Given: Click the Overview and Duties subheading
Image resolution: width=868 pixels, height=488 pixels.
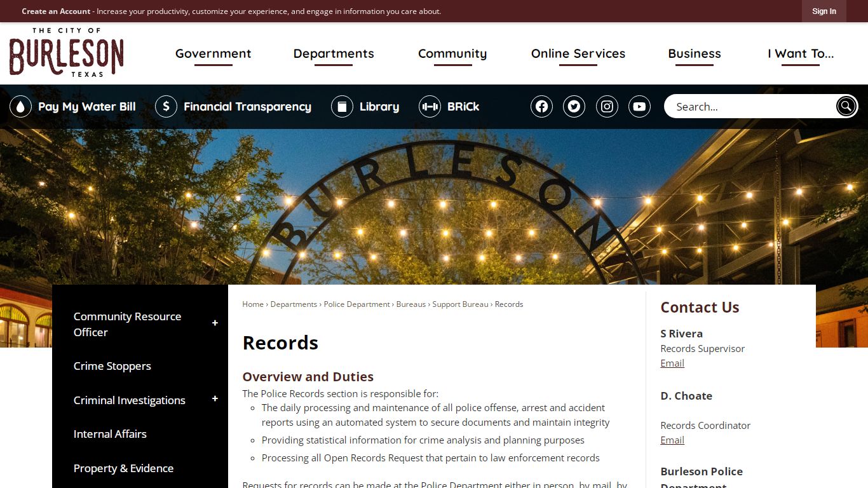Looking at the screenshot, I should [x=308, y=377].
